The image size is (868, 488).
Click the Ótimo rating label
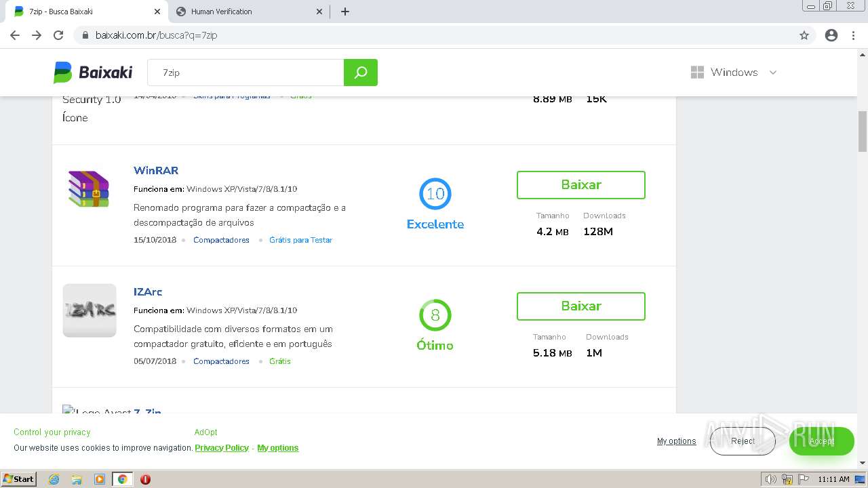pos(435,346)
